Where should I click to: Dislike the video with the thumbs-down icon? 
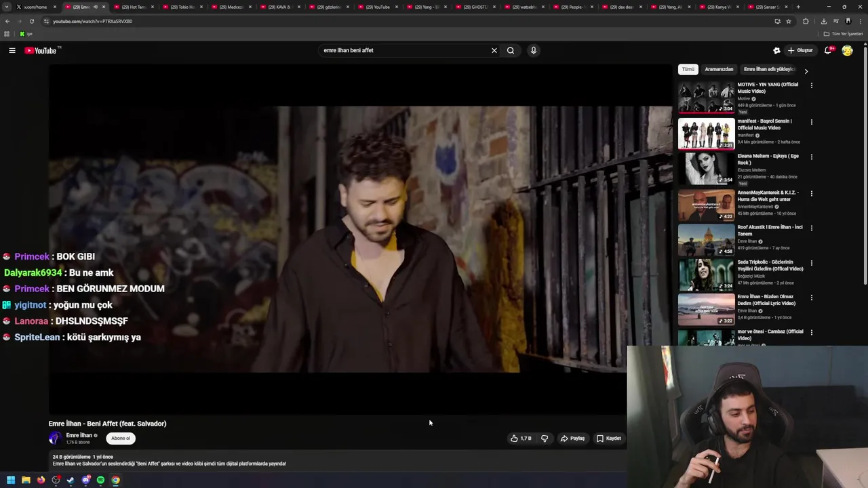tap(545, 439)
